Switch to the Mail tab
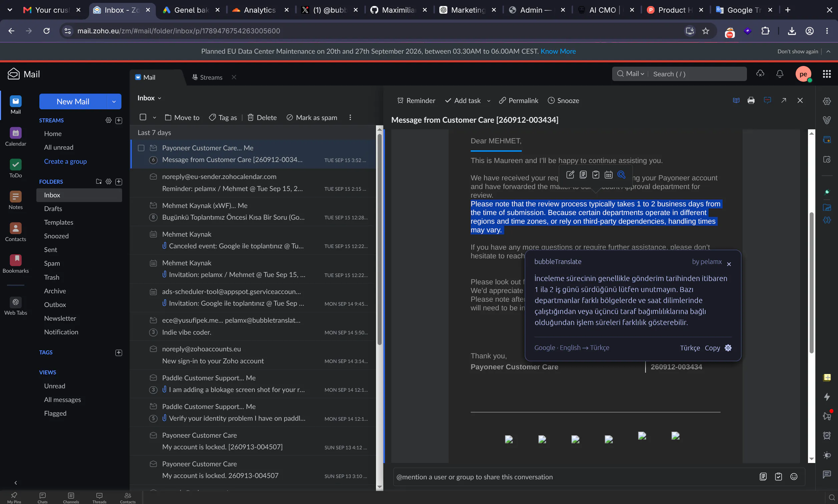This screenshot has width=838, height=504. [145, 77]
